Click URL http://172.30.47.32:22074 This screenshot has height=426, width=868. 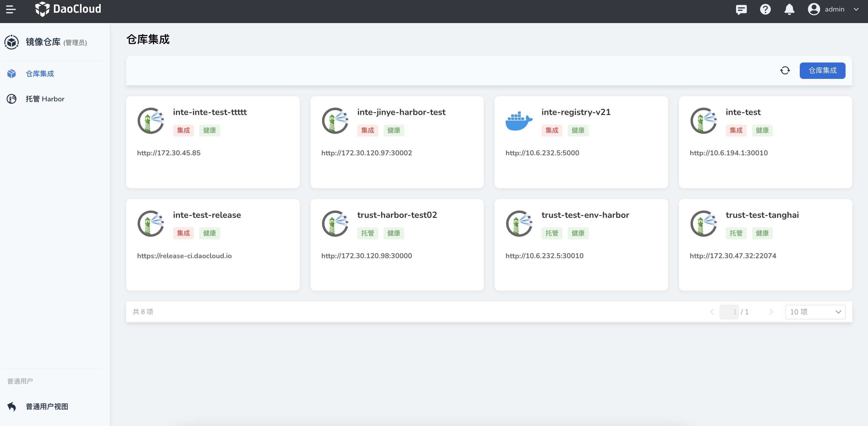(x=733, y=256)
